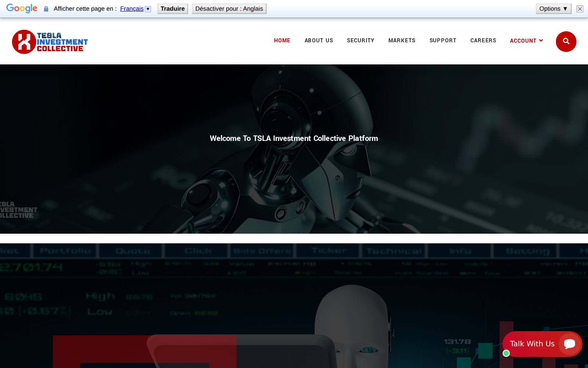
Task: Open the SUPPORT page
Action: point(443,40)
